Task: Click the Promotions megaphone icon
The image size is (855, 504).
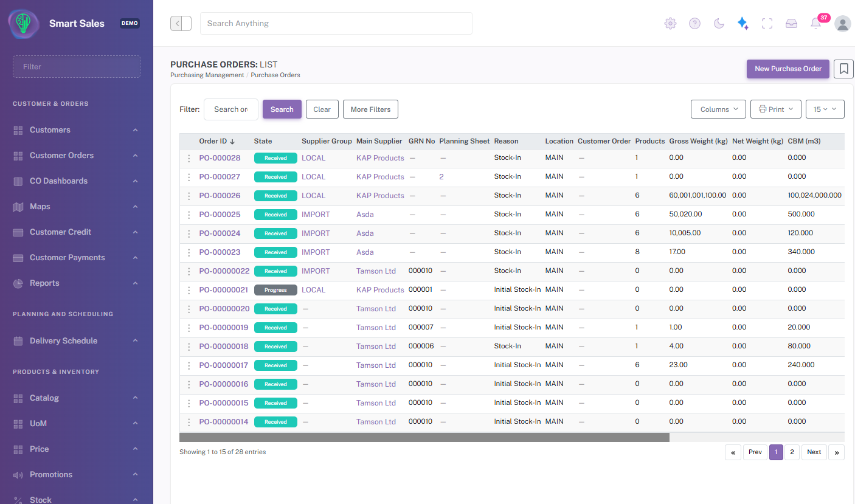Action: [18, 475]
